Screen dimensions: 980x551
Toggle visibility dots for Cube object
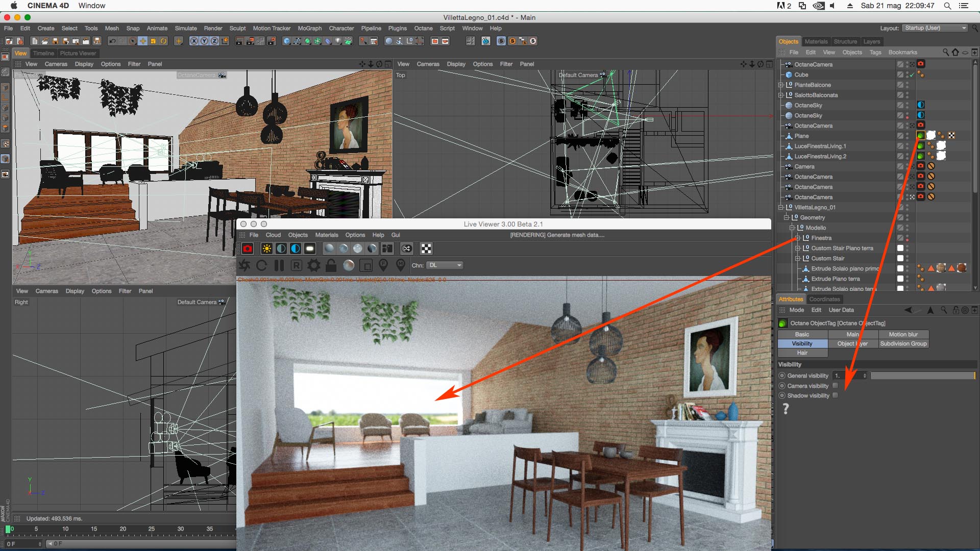click(907, 74)
